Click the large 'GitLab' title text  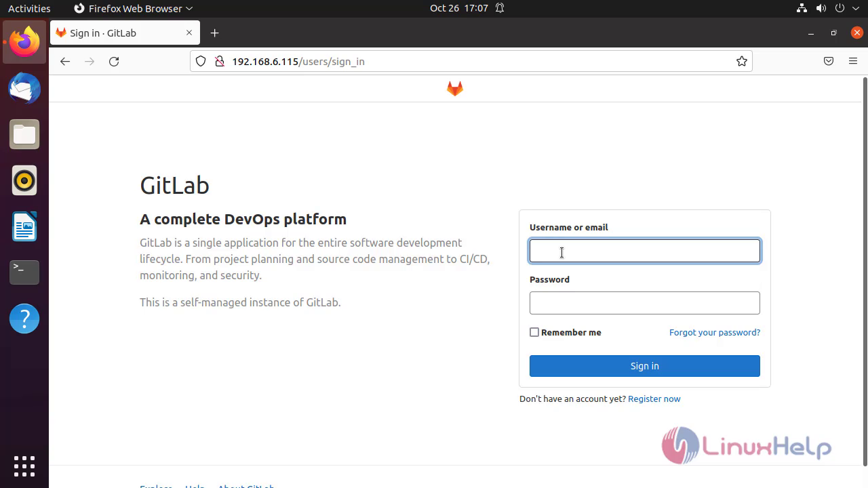coord(174,185)
